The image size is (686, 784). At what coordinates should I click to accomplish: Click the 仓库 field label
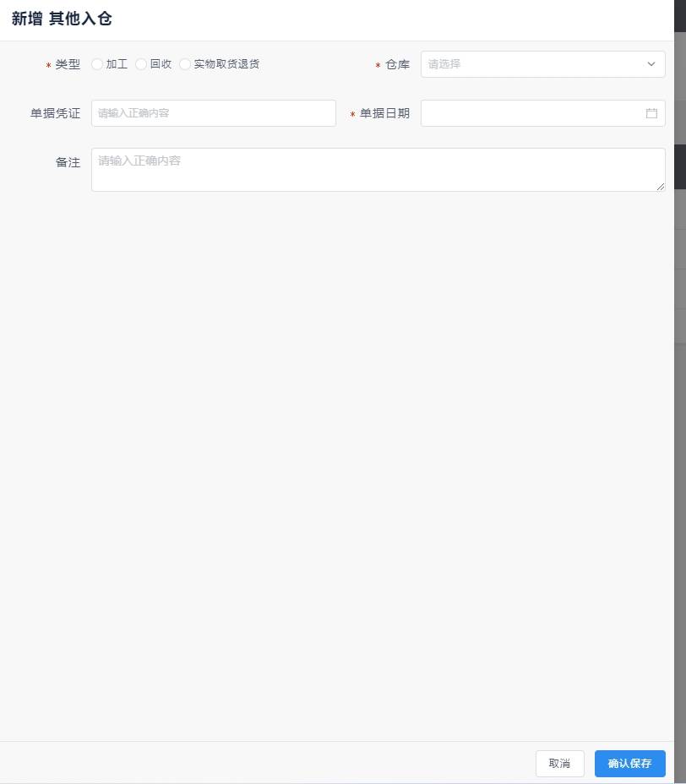click(398, 64)
